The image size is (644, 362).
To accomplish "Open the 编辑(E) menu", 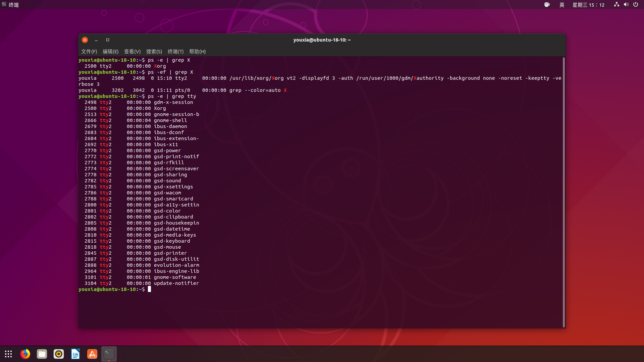I will point(110,52).
